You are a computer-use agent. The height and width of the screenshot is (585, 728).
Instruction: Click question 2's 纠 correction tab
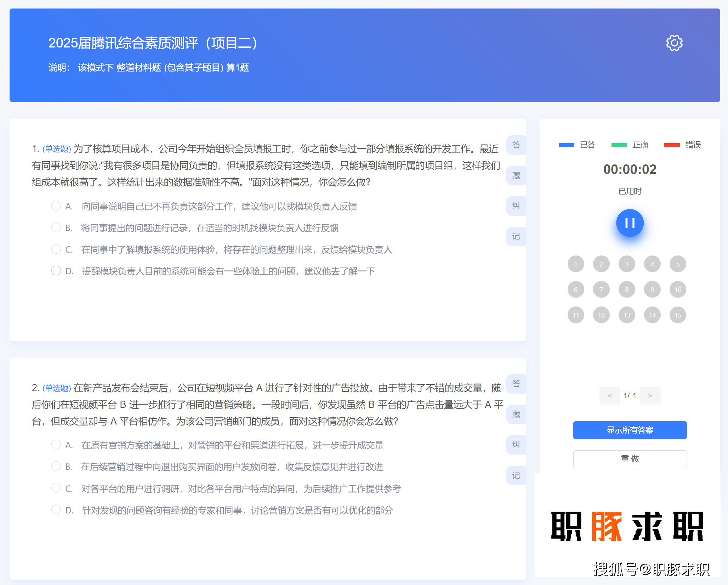tap(516, 445)
